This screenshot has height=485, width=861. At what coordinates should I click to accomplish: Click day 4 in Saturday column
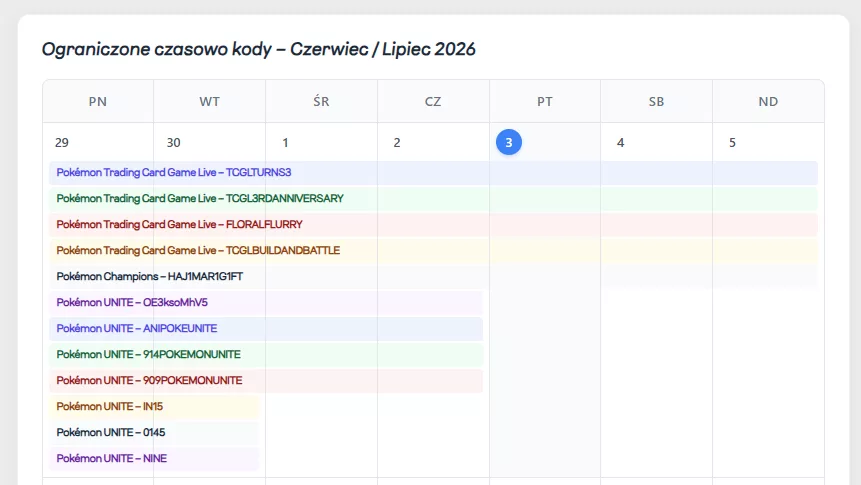tap(620, 143)
